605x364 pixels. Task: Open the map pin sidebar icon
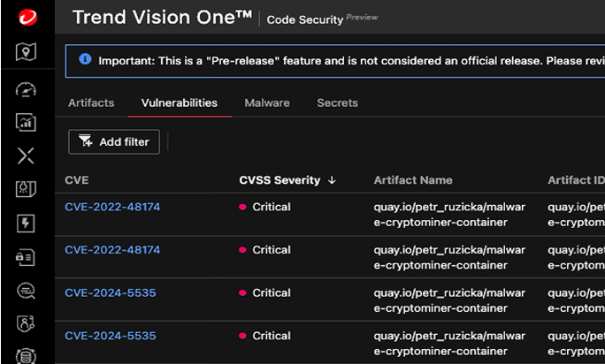(27, 51)
